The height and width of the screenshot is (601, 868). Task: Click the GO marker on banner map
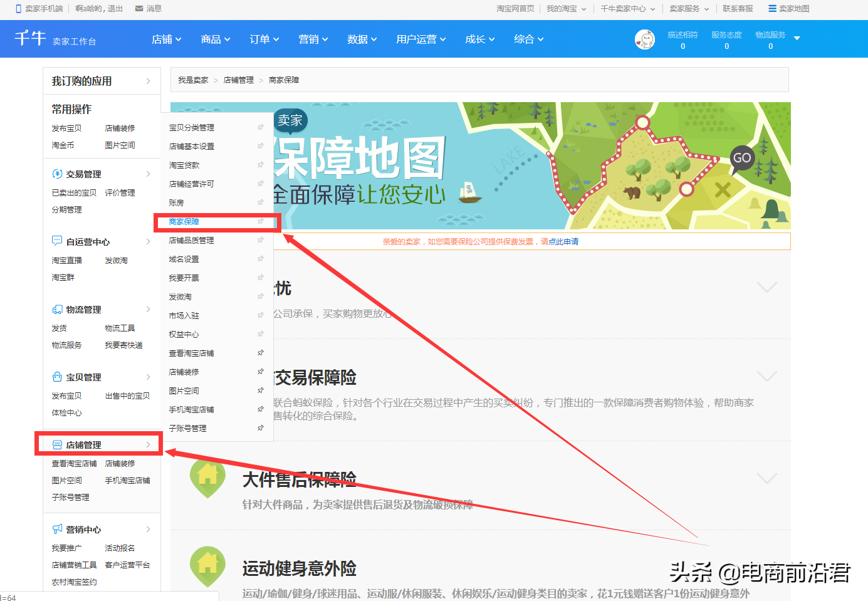742,158
